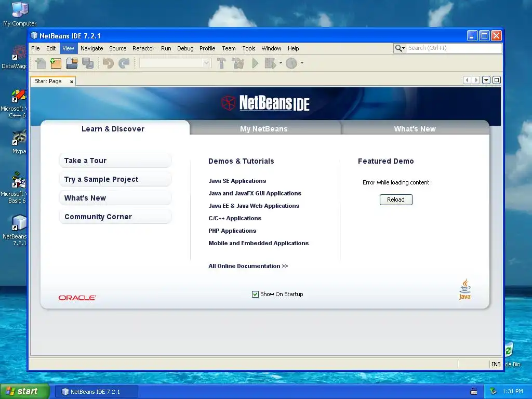Image resolution: width=532 pixels, height=399 pixels.
Task: Click the on-screen keyboard tray icon
Action: (x=474, y=392)
